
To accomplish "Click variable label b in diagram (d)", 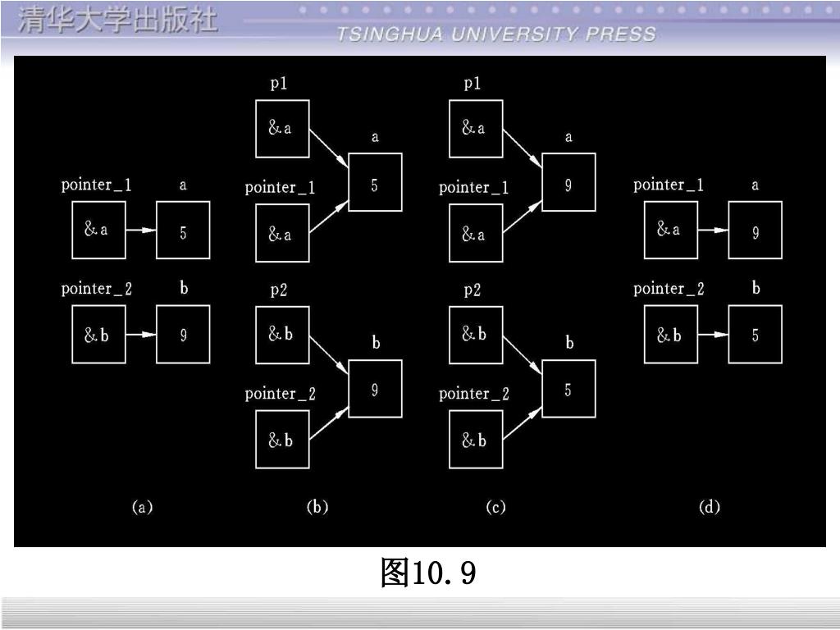I will point(756,288).
